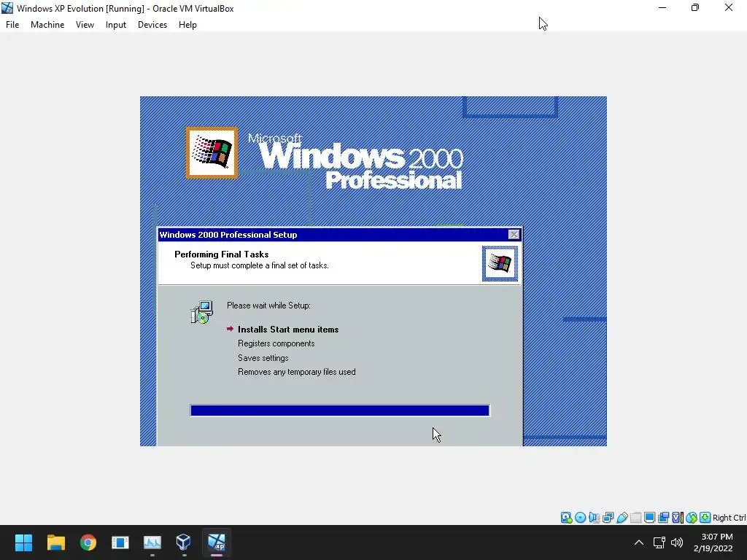Click the mouse integration status icon
The image size is (747, 560).
(x=692, y=518)
